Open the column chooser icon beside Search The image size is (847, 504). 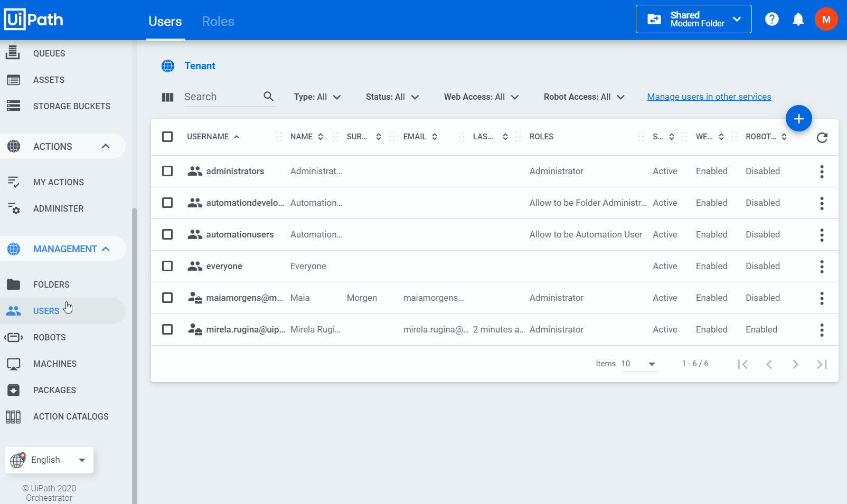[x=167, y=97]
